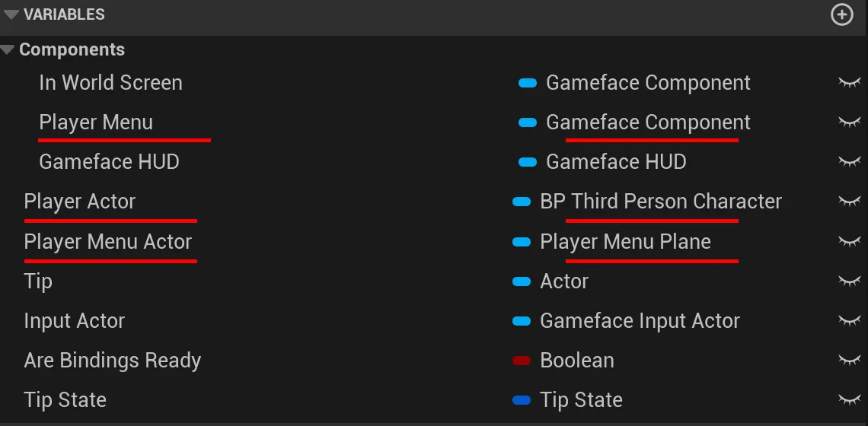Toggle the eye icon on Tip State row

point(849,400)
